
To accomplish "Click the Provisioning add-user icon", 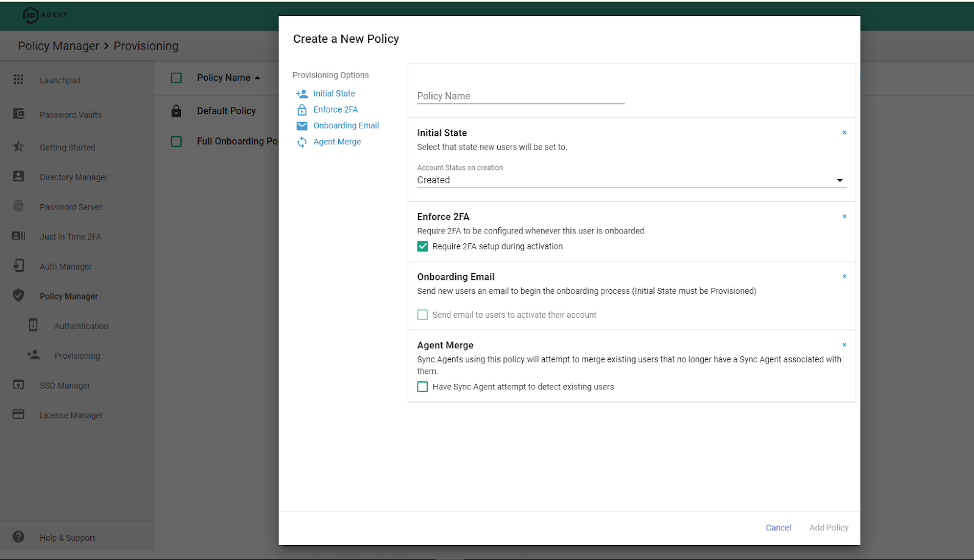I will coord(34,355).
